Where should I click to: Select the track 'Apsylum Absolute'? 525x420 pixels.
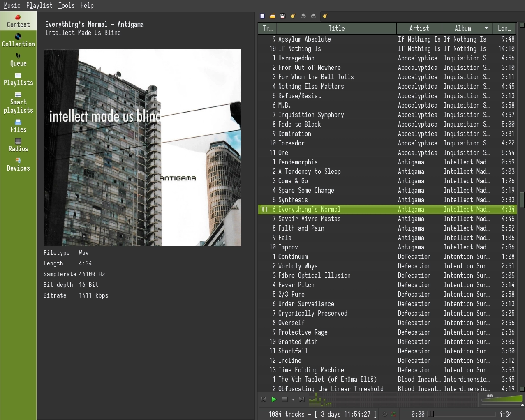(386, 39)
